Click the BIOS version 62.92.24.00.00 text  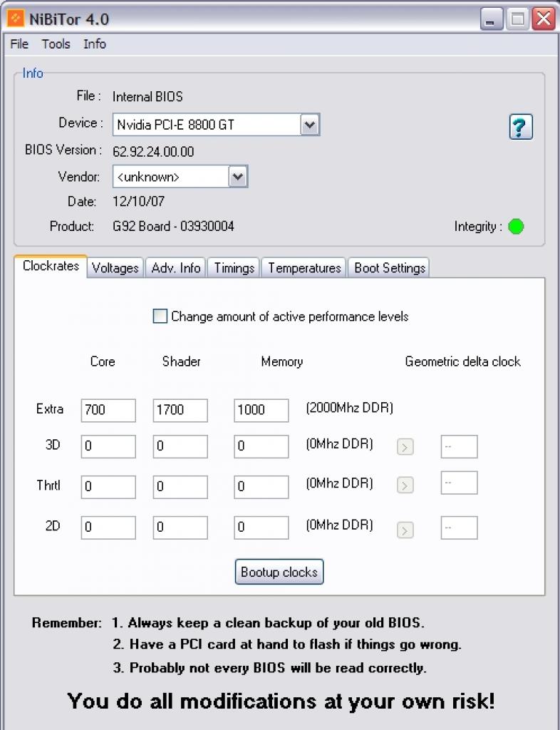click(x=153, y=152)
